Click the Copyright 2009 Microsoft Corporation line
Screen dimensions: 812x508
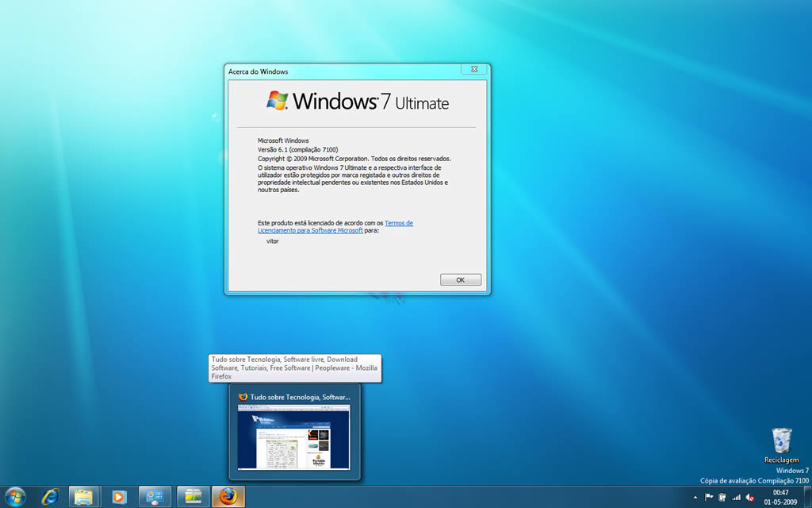[x=354, y=159]
